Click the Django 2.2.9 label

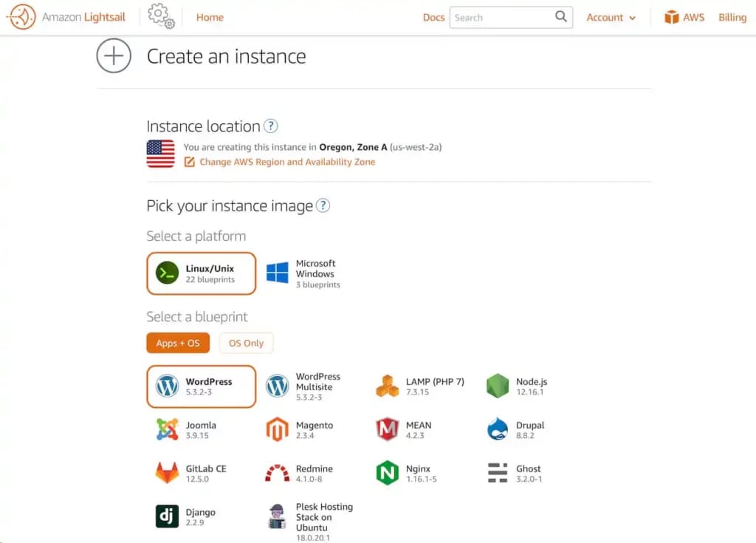[x=201, y=517]
